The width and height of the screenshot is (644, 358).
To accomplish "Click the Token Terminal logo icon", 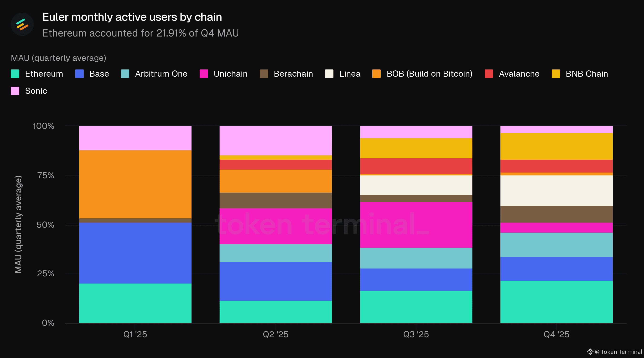I will coord(590,352).
